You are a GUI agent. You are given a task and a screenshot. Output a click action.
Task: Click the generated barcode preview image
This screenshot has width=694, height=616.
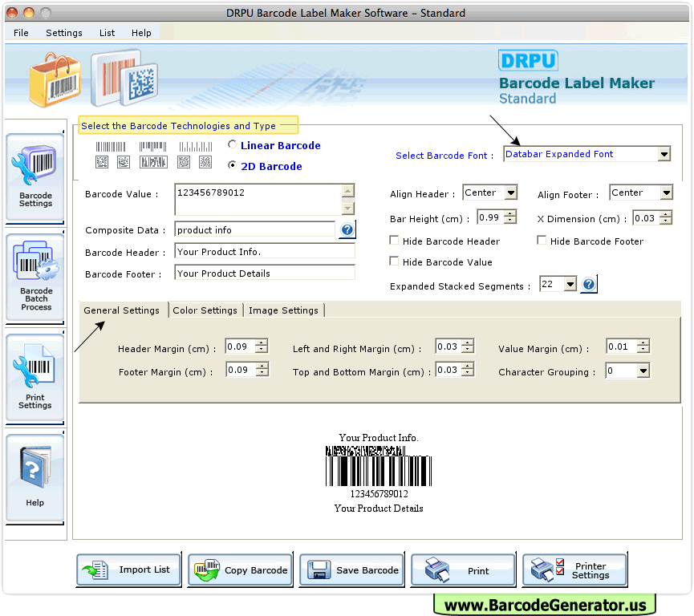coord(379,466)
